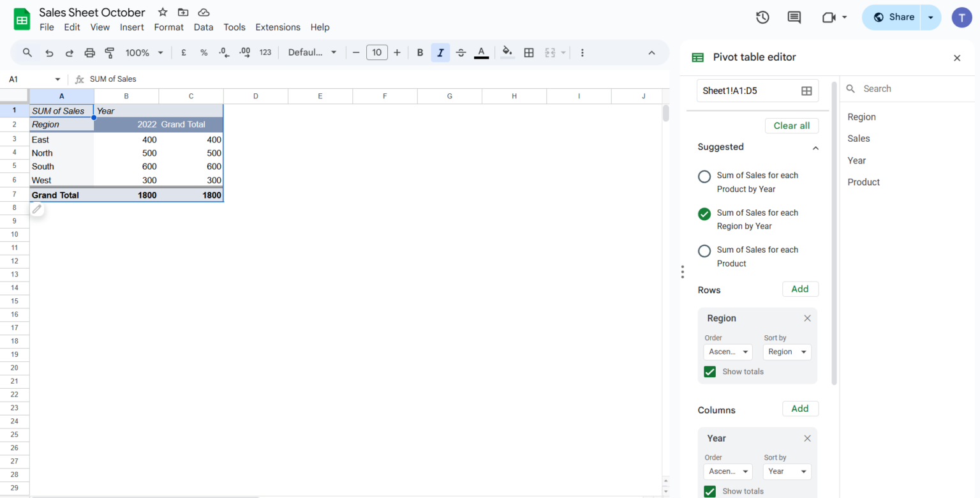980x498 pixels.
Task: Select the data range grid icon
Action: pos(805,91)
